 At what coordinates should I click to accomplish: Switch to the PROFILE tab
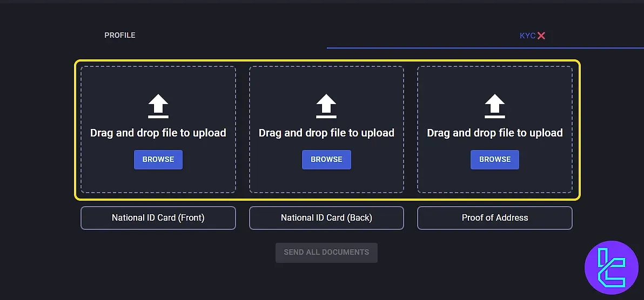point(120,35)
